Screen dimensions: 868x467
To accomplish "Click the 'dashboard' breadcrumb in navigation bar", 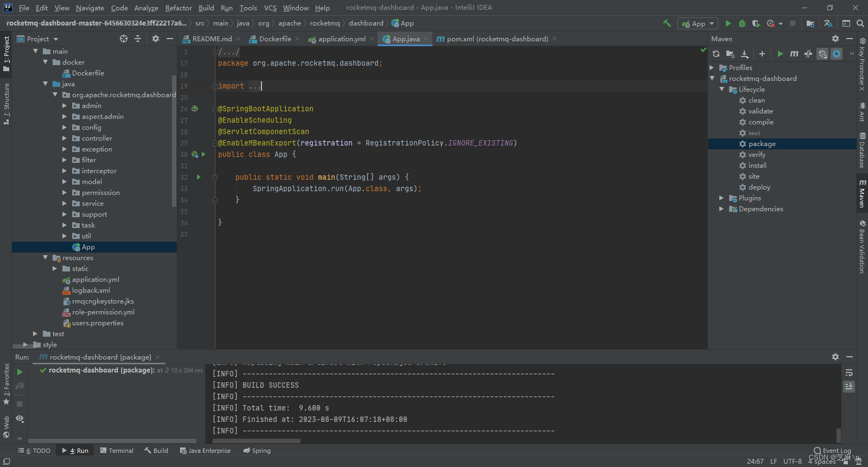I will [x=366, y=23].
